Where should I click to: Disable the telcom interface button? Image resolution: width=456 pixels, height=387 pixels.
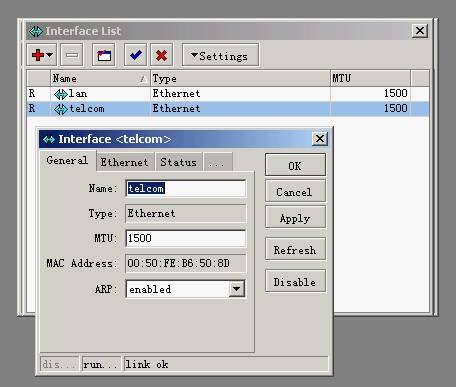295,281
